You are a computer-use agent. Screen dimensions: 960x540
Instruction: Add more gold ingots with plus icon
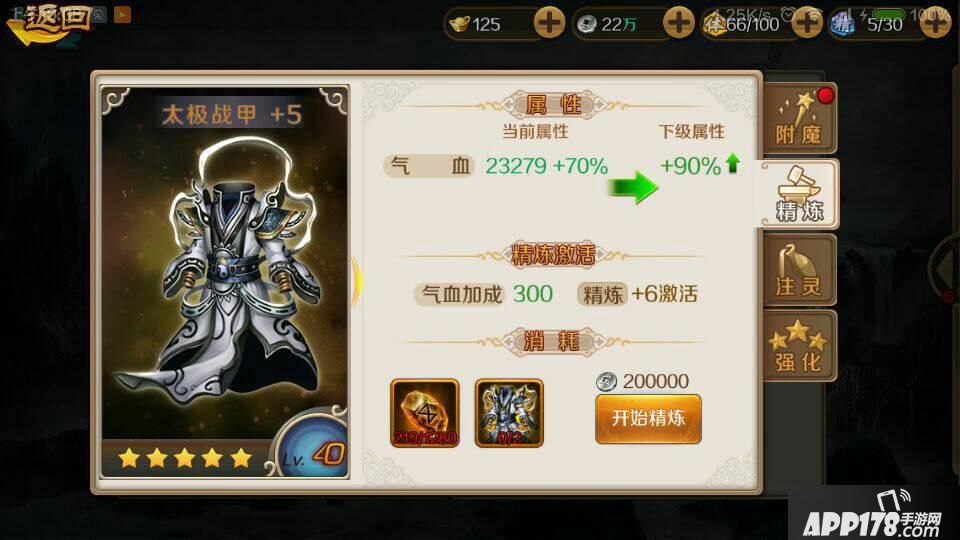pos(549,24)
